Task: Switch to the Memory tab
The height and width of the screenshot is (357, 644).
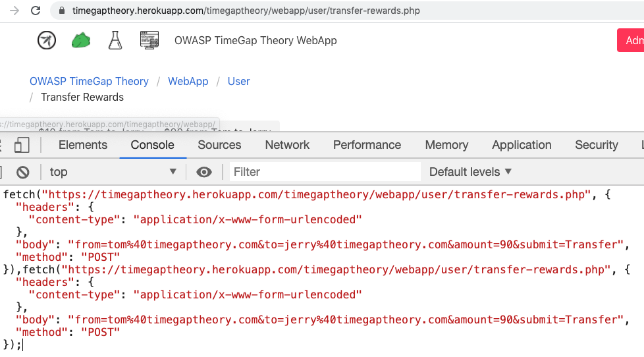Action: 446,145
